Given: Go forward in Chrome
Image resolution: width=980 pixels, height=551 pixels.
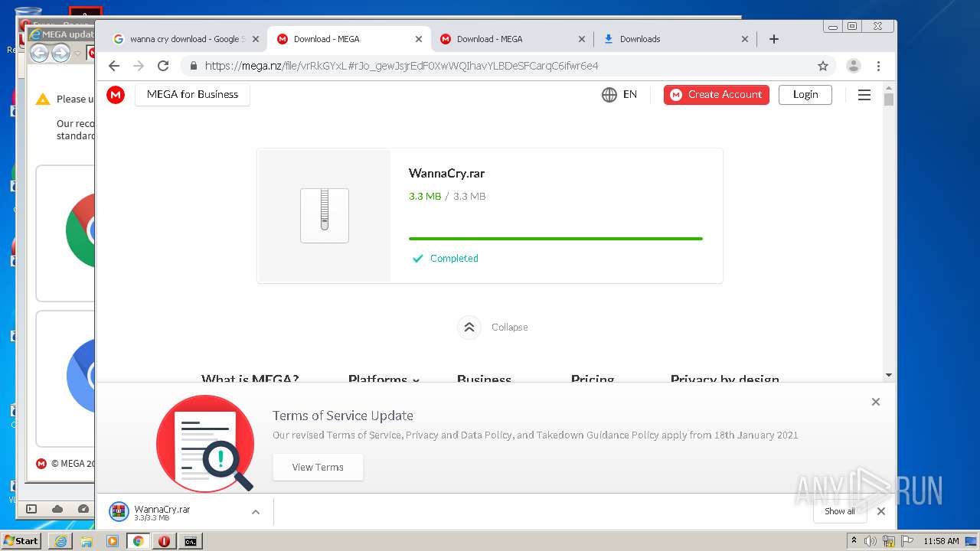Looking at the screenshot, I should tap(139, 66).
